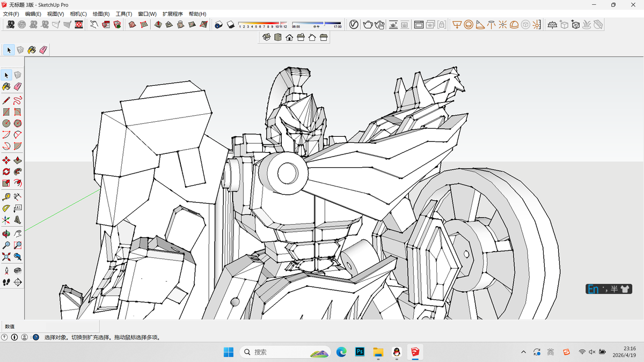Screen dimensions: 644x362
Task: Open the 绘图(R) menu
Action: click(101, 14)
